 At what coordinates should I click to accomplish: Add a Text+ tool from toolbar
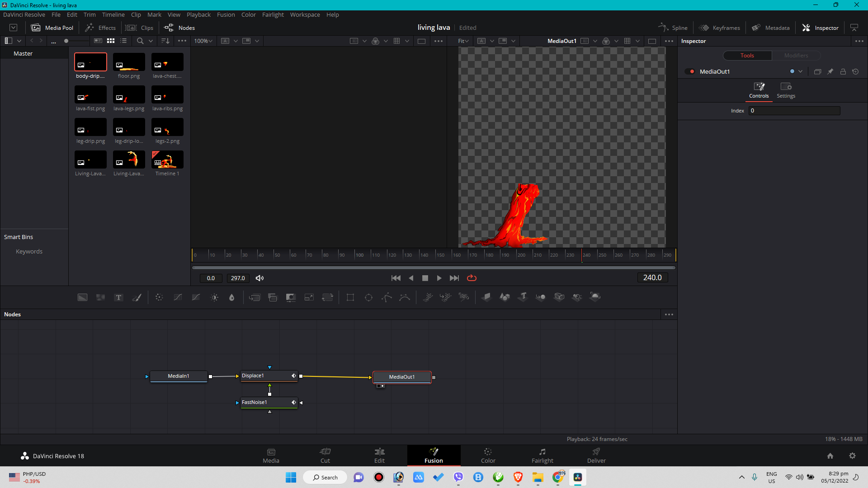[x=118, y=297]
